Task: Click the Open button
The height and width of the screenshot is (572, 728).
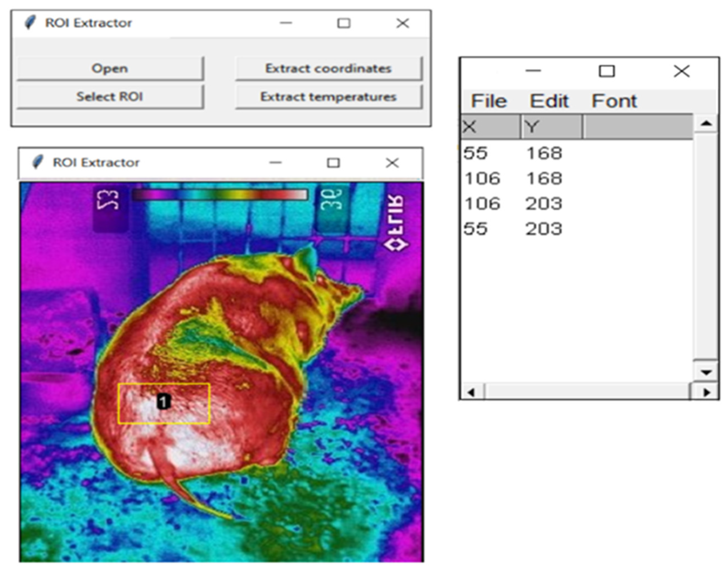Action: coord(110,68)
